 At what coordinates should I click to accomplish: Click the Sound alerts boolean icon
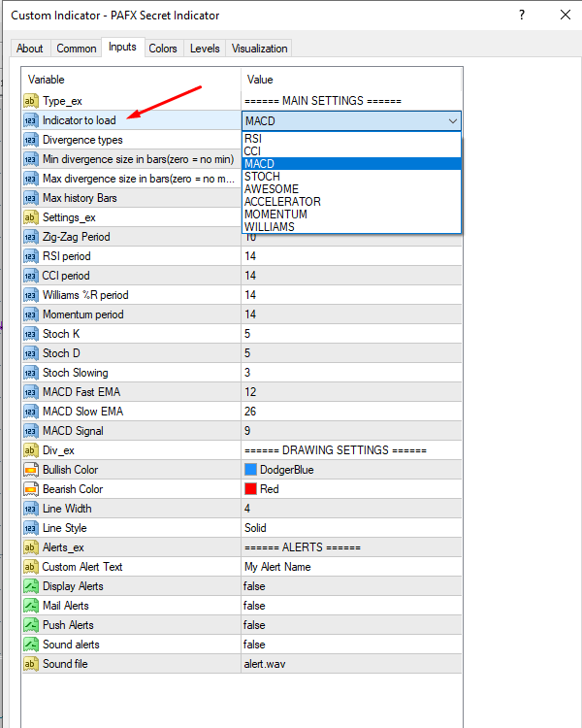coord(31,645)
